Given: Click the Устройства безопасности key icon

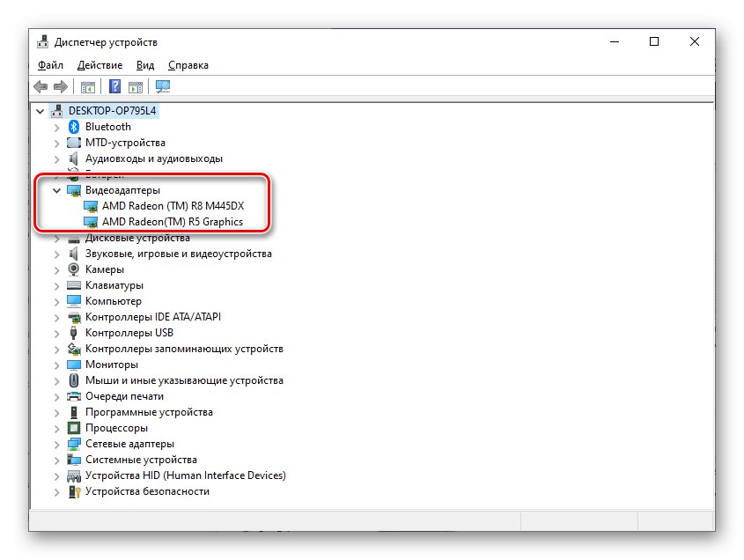Looking at the screenshot, I should (x=74, y=491).
